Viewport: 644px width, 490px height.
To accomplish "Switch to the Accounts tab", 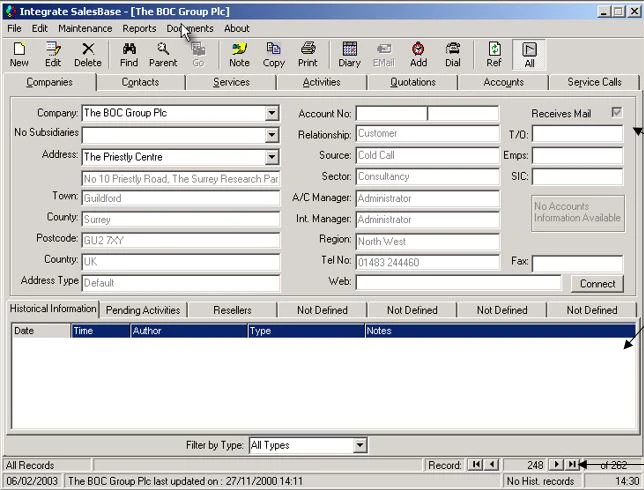I will [x=504, y=82].
